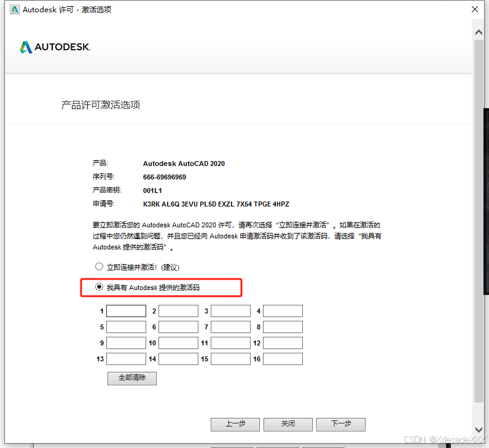
Task: Click the Autodesk title bar app icon
Action: 15,9
